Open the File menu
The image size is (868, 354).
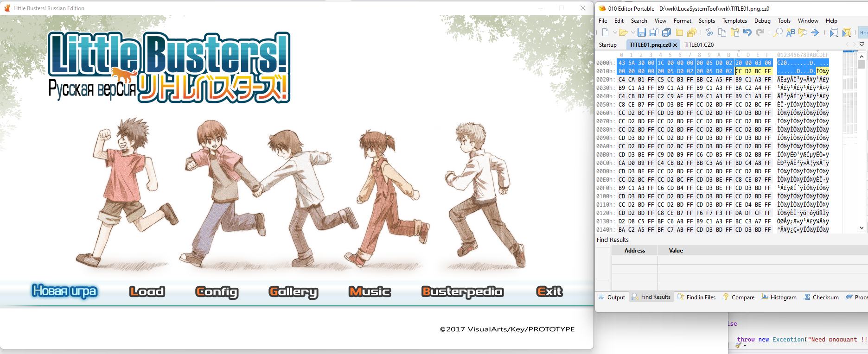click(x=603, y=21)
